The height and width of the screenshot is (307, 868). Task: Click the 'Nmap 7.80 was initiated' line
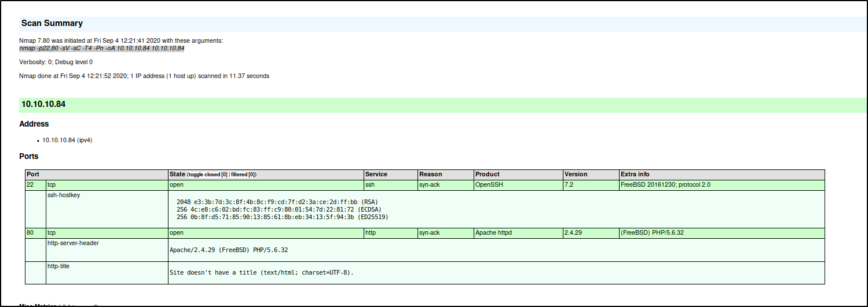tap(121, 40)
